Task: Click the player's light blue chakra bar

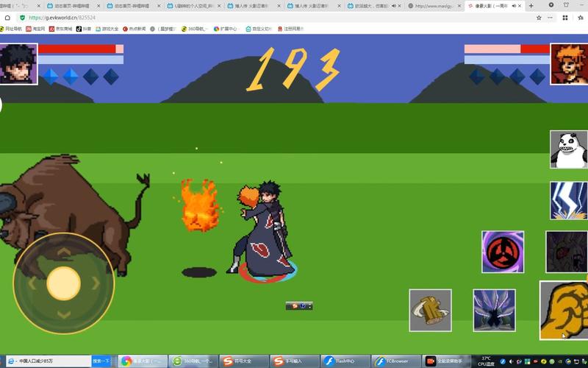Action: (81, 60)
